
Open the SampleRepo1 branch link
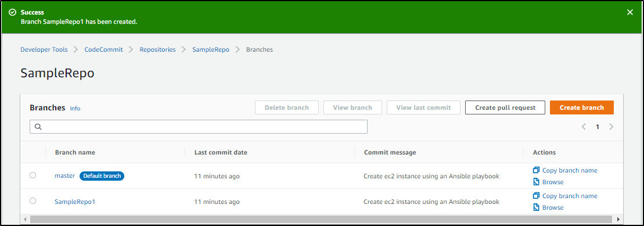click(x=75, y=202)
